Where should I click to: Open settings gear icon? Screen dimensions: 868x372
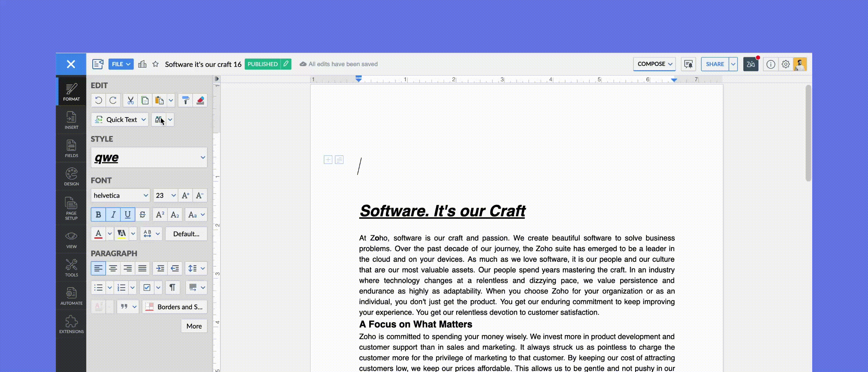pos(786,64)
